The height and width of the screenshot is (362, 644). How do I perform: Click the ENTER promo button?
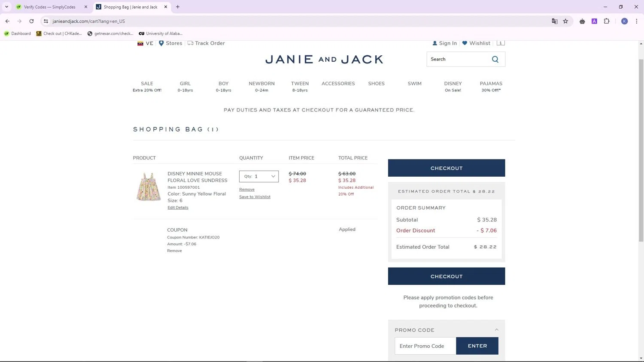(x=477, y=346)
